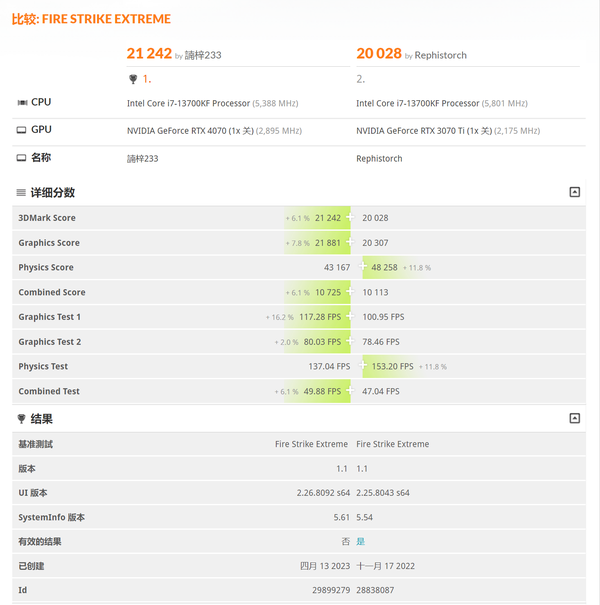Click the 20 307 Graphics Score value
The height and width of the screenshot is (605, 600).
pos(375,243)
